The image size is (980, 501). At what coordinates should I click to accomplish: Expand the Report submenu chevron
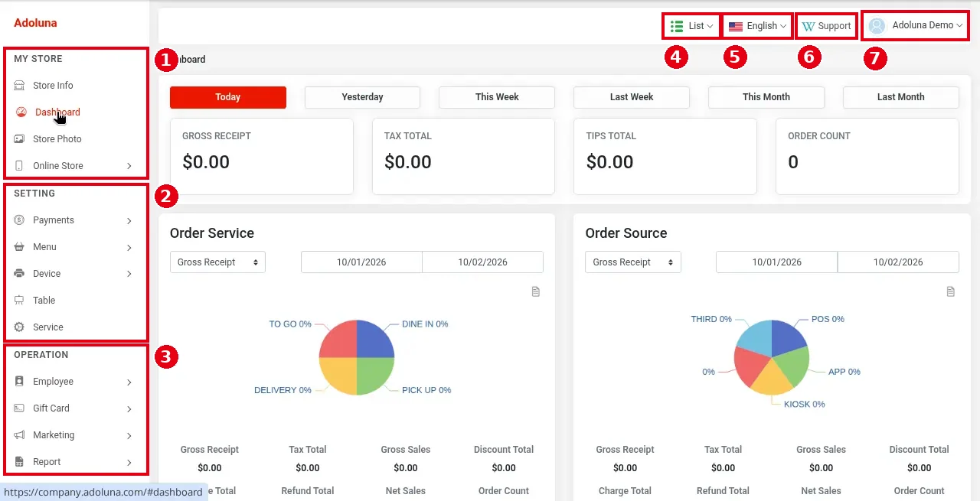coord(129,462)
